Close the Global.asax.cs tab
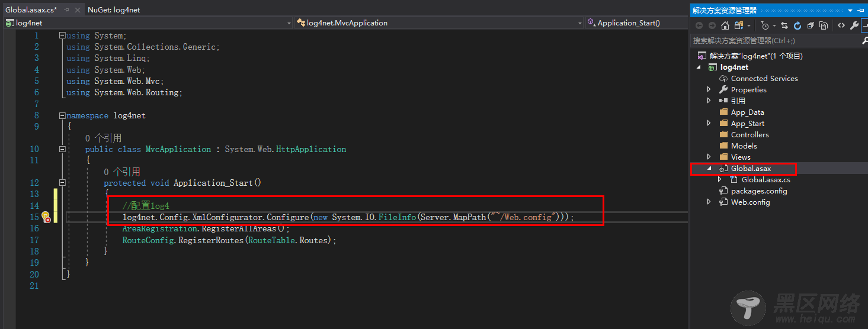Image resolution: width=868 pixels, height=329 pixels. pos(77,10)
